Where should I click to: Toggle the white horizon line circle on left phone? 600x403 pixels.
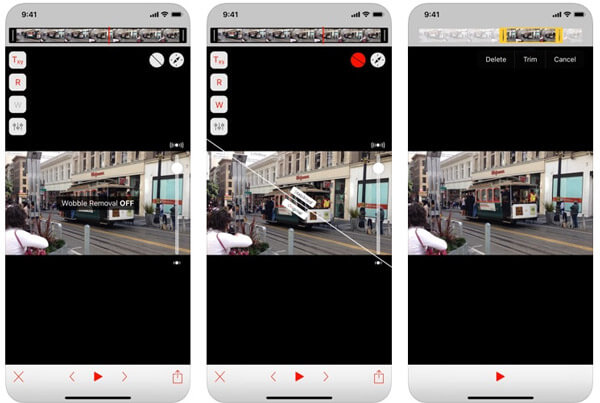[156, 60]
